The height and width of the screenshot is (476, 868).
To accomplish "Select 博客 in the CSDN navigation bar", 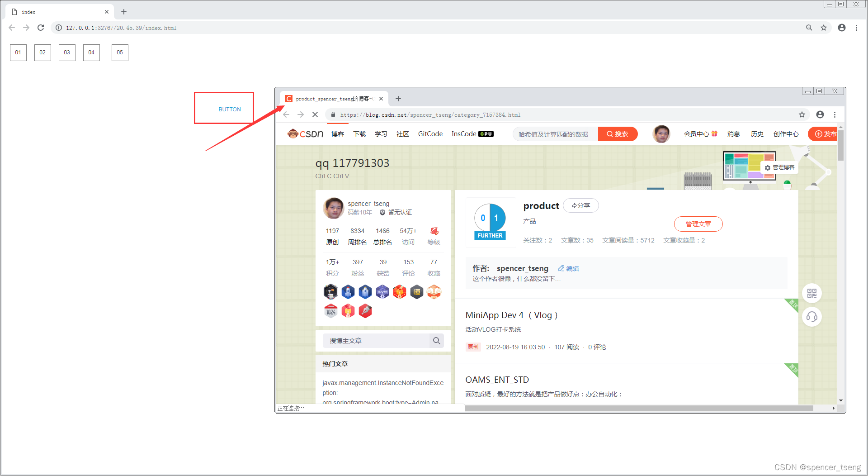I will click(338, 134).
